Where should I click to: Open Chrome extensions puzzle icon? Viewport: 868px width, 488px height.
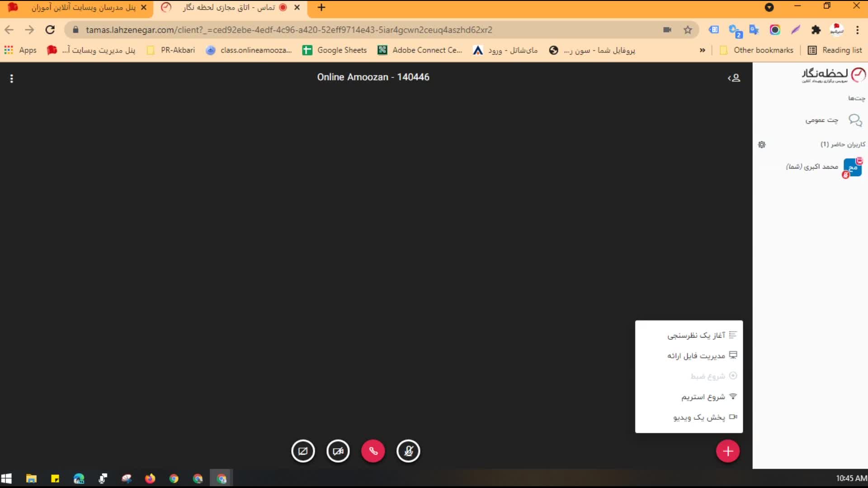pos(816,30)
